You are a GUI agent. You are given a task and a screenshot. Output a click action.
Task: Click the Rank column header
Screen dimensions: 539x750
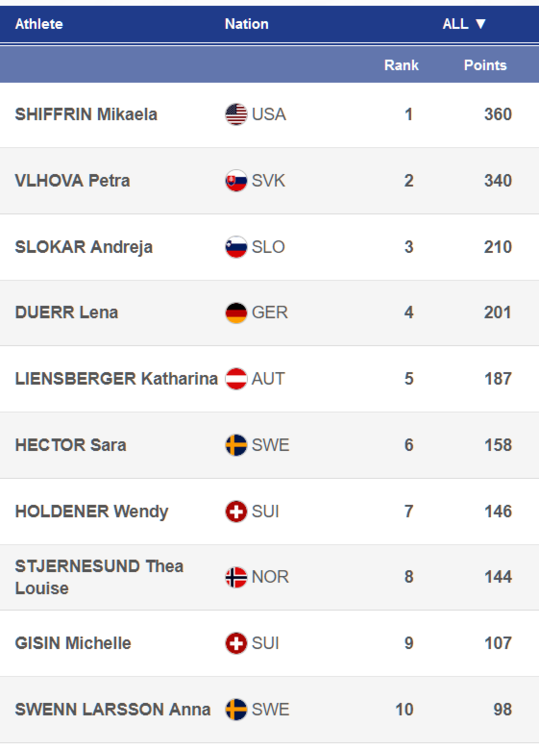(401, 65)
